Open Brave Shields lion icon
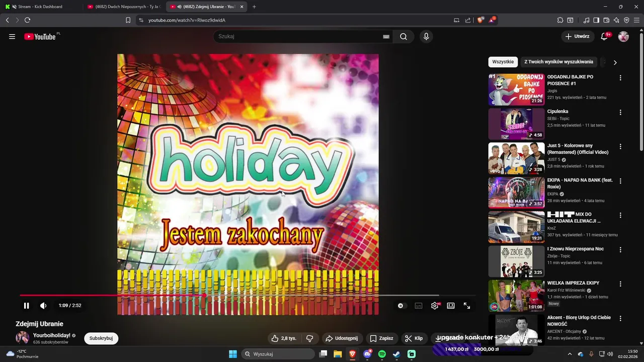 (480, 20)
